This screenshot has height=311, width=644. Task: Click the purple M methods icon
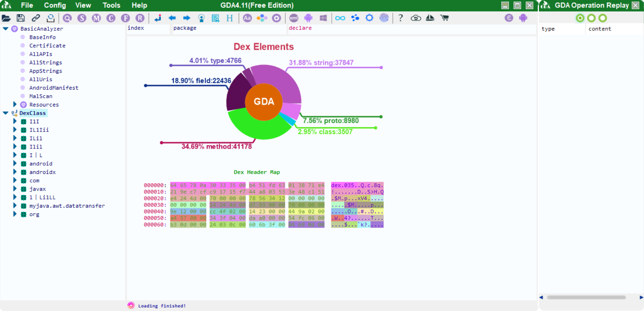(x=96, y=18)
